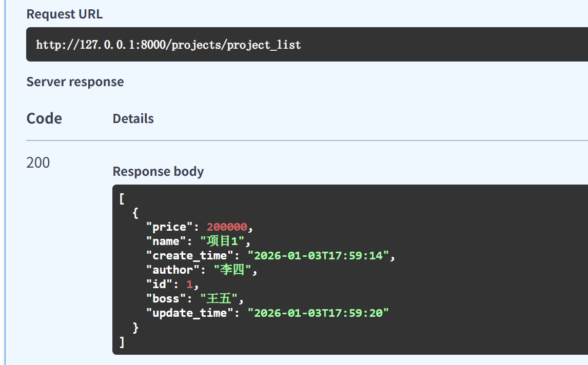Select the boss value "王五"

(219, 299)
